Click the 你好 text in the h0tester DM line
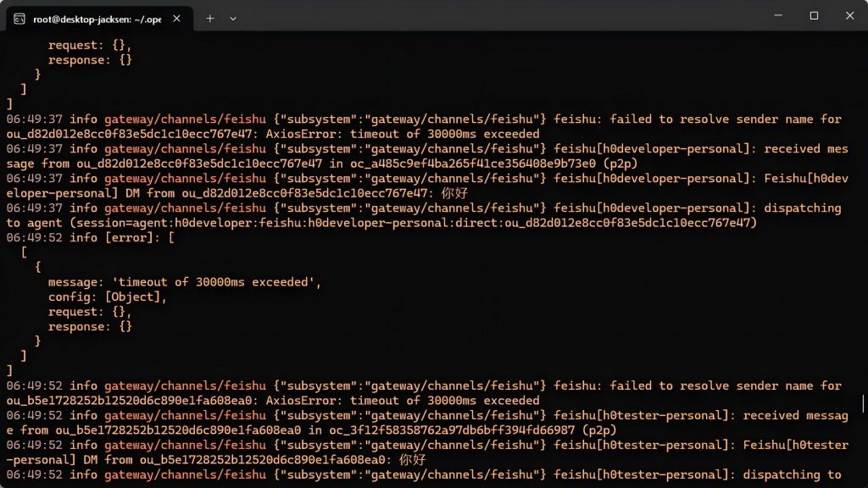This screenshot has height=488, width=868. click(412, 460)
